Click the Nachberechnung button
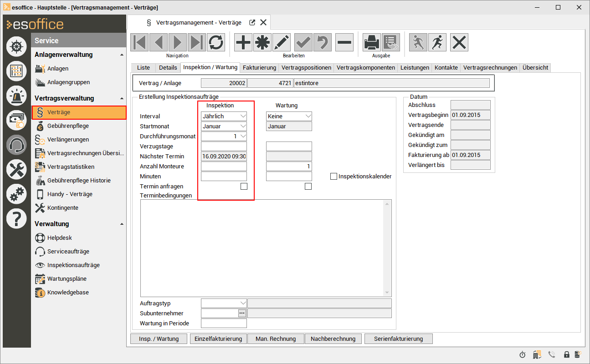Viewport: 590px width, 364px height. click(333, 339)
